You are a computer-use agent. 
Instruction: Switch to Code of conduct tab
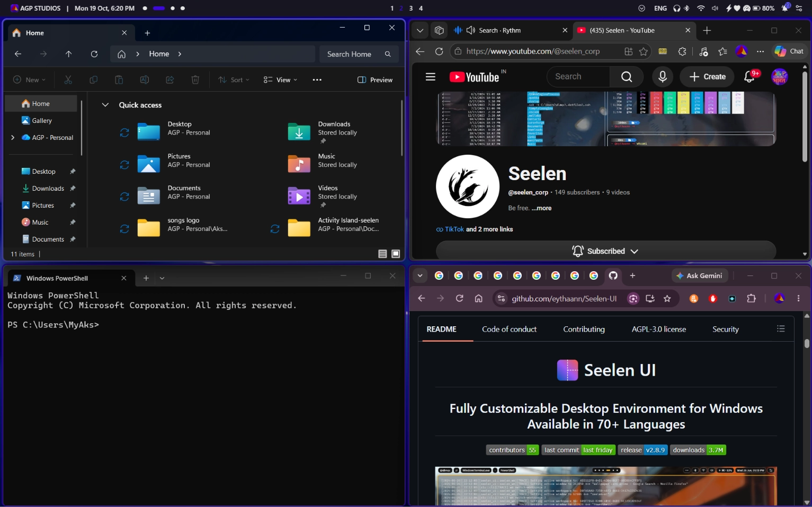(x=509, y=330)
